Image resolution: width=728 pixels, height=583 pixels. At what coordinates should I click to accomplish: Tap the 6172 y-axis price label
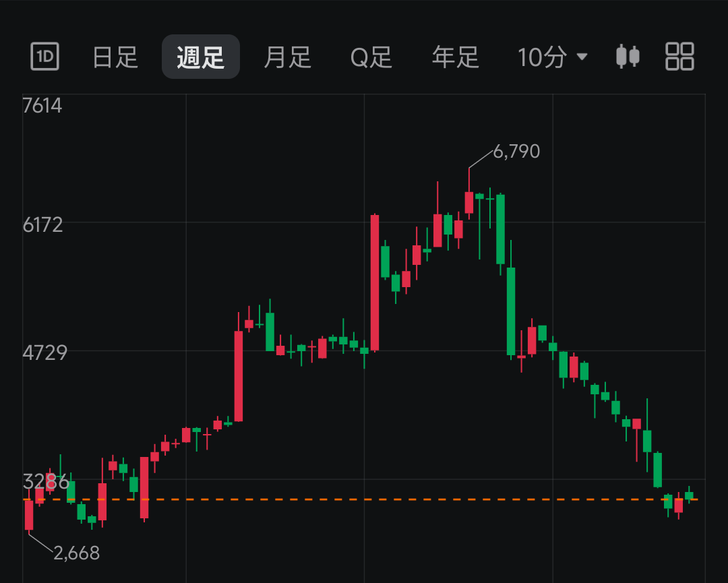coord(42,224)
